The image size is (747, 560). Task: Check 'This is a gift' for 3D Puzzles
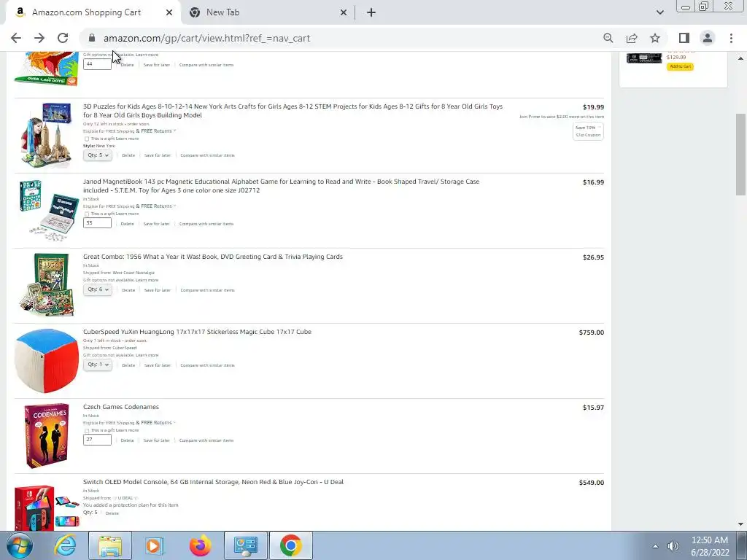[87, 139]
